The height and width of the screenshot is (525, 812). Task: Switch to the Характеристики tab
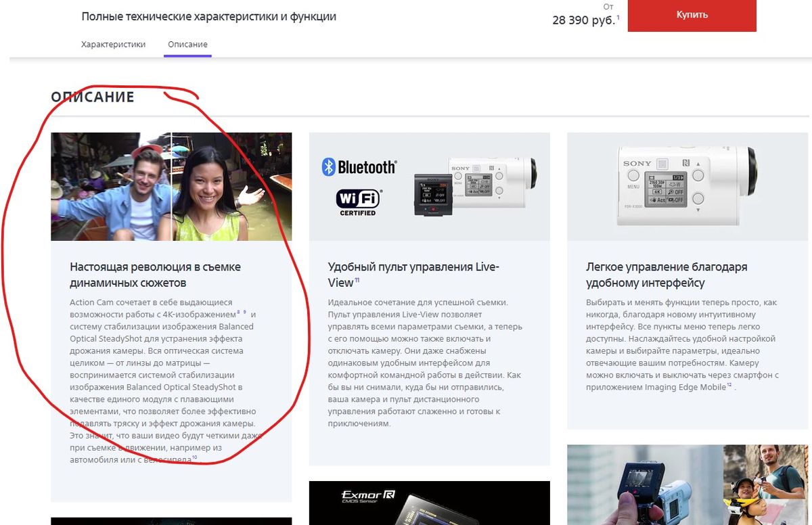tap(112, 44)
